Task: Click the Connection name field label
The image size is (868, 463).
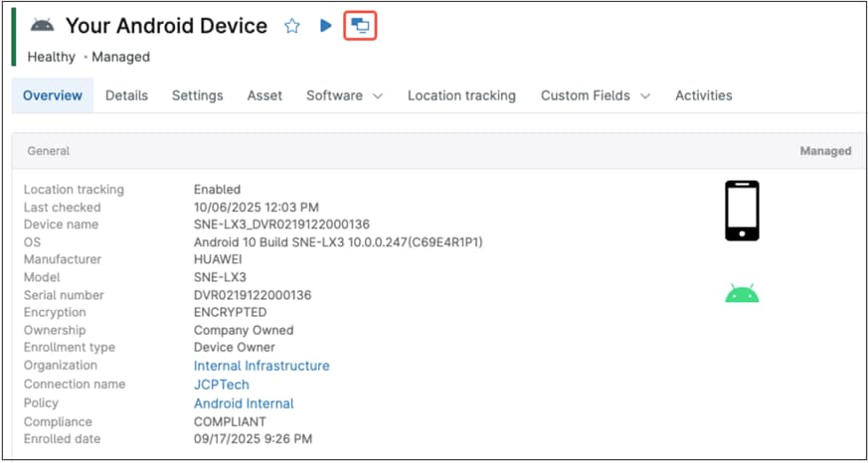Action: [x=75, y=384]
